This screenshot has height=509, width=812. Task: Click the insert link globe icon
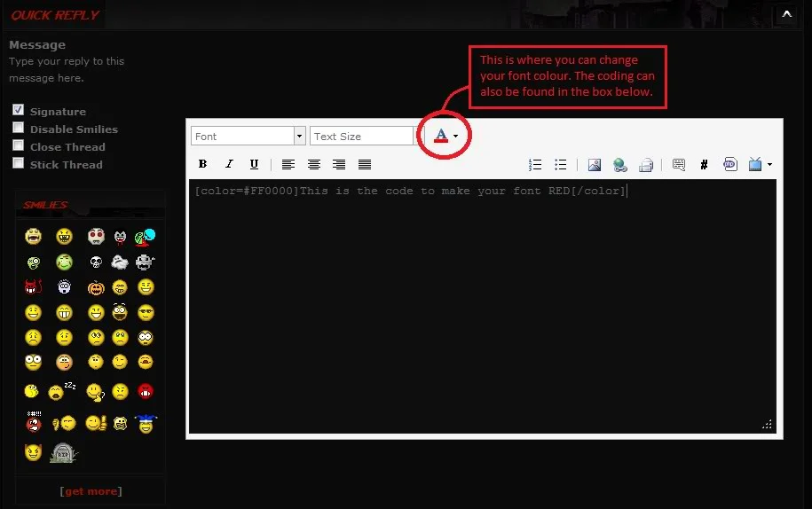[620, 165]
